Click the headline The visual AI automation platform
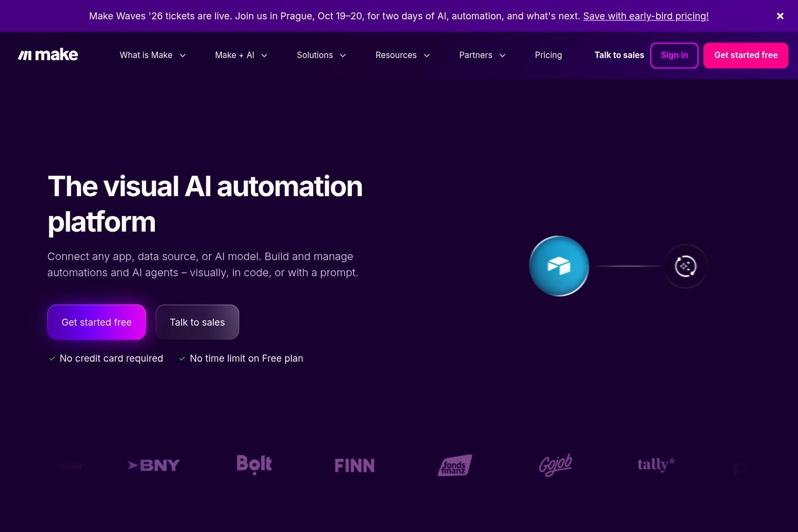This screenshot has height=532, width=798. click(x=205, y=204)
